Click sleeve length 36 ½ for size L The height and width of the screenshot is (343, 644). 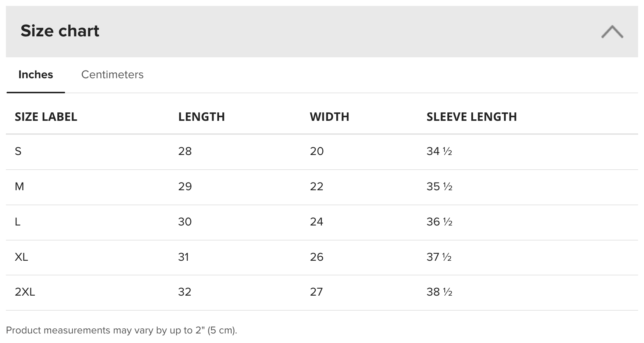click(x=439, y=222)
